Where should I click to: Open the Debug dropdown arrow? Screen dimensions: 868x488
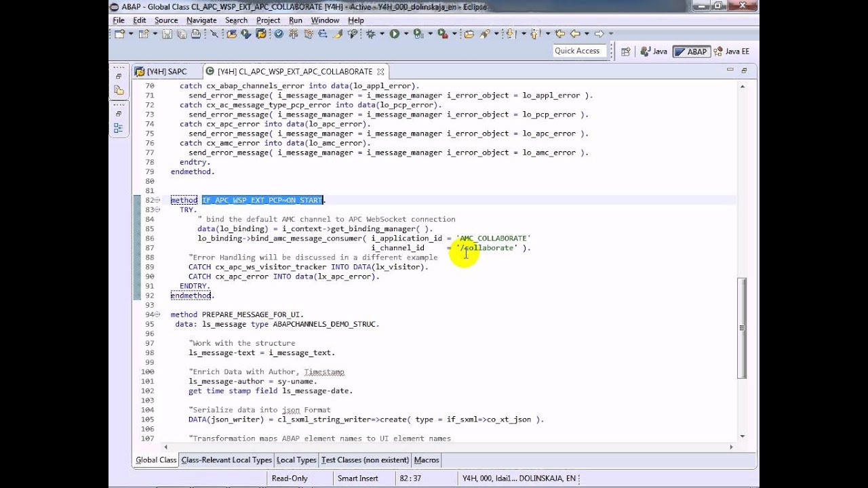tap(382, 34)
